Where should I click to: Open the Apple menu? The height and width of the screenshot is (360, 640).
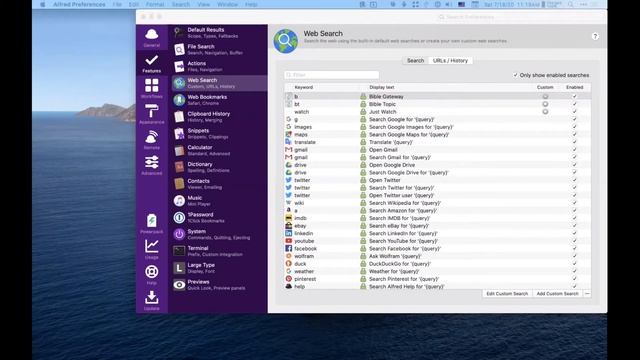coord(42,4)
